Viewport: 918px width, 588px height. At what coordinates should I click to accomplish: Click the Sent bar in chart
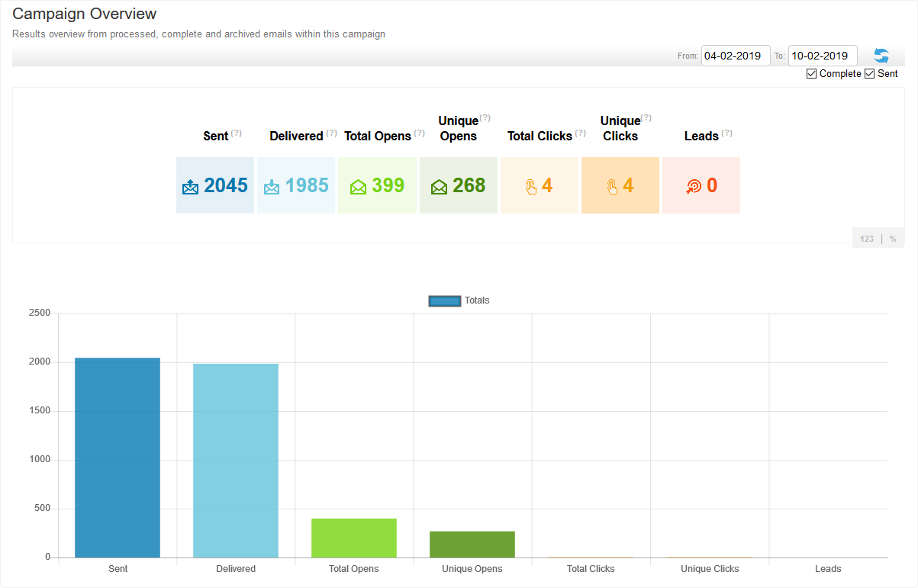118,458
